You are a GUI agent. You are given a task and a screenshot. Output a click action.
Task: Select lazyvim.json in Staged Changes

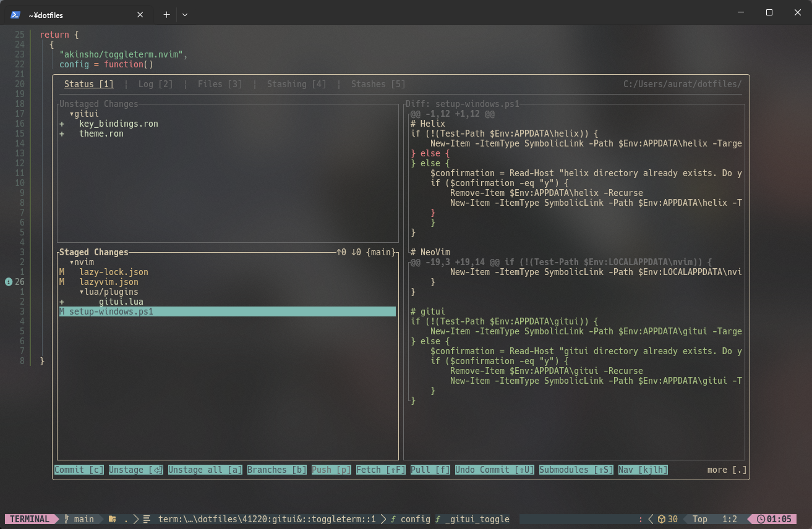(x=109, y=282)
